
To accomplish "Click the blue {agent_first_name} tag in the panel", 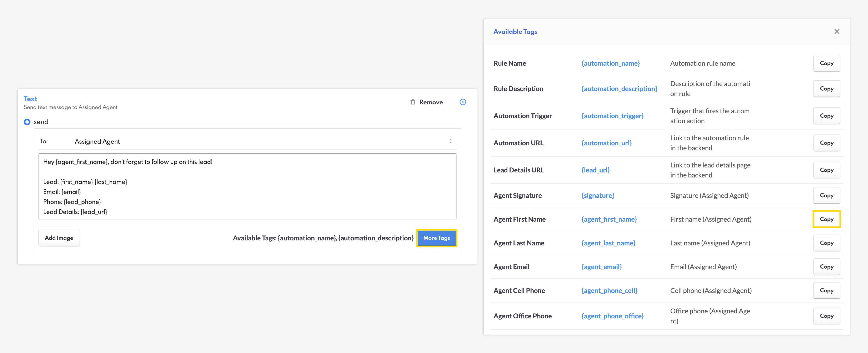I will 609,220.
